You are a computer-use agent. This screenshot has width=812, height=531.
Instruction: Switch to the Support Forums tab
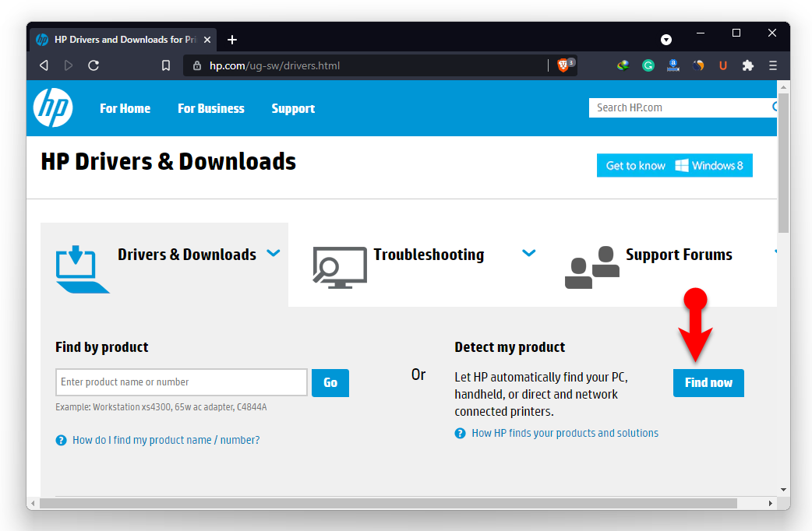(678, 255)
